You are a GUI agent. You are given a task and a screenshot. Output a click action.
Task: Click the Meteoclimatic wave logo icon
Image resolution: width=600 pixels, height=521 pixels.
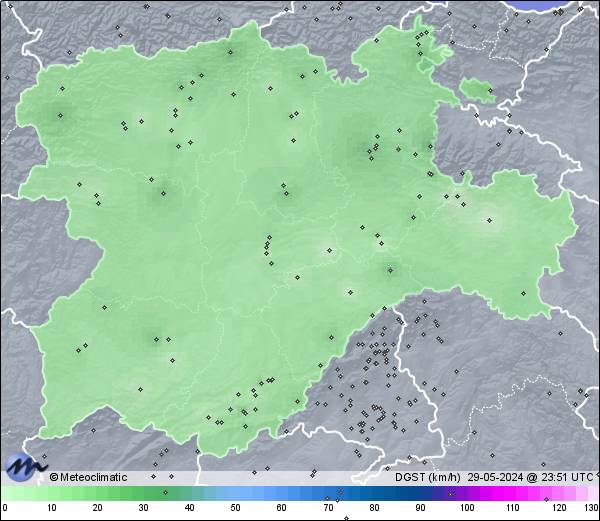click(24, 467)
